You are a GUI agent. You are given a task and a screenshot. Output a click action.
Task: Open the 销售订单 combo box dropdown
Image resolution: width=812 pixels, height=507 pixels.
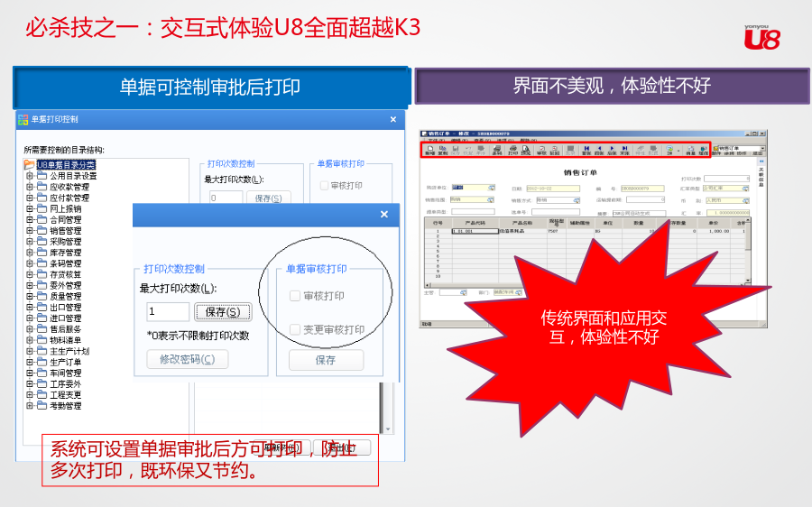click(761, 148)
